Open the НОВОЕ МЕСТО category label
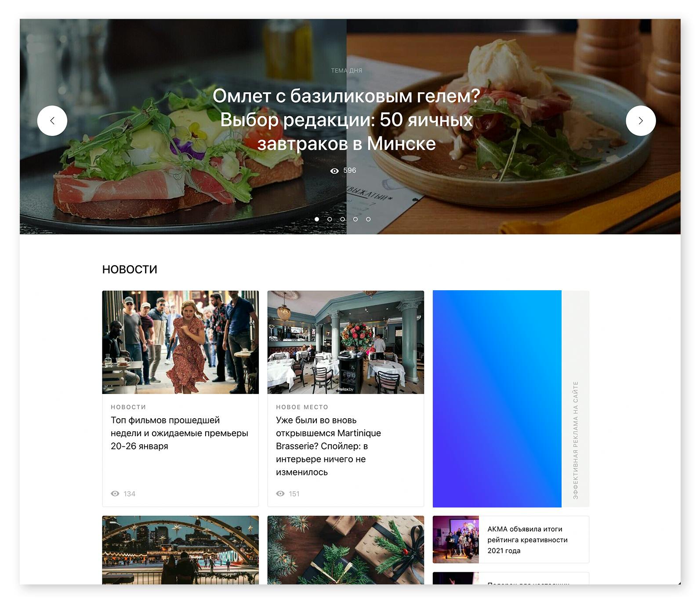Image resolution: width=700 pixels, height=606 pixels. tap(302, 407)
